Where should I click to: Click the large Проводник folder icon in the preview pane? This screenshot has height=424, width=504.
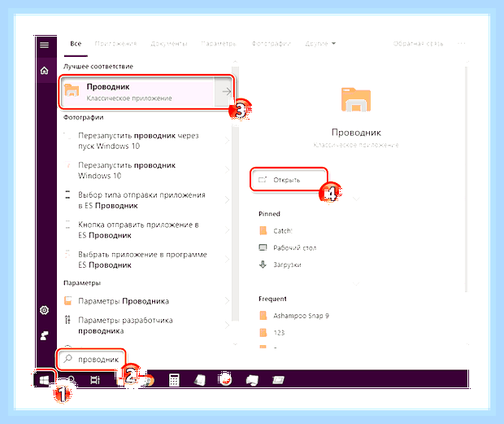(x=356, y=99)
